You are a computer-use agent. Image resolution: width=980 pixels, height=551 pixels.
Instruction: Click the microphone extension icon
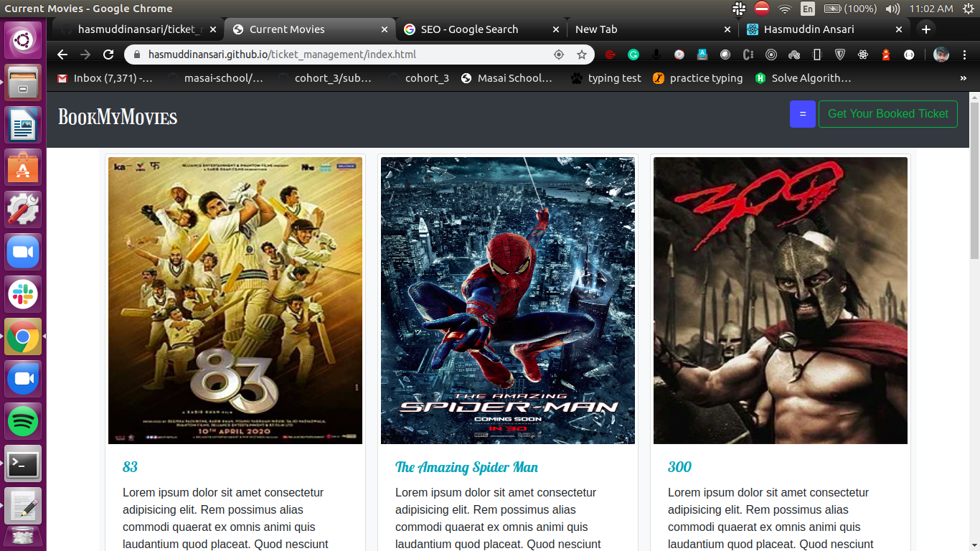point(656,55)
